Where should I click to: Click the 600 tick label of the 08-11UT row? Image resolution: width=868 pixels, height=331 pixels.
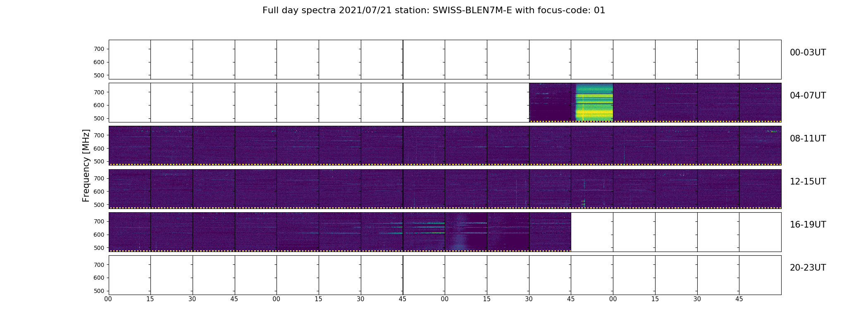pos(99,148)
